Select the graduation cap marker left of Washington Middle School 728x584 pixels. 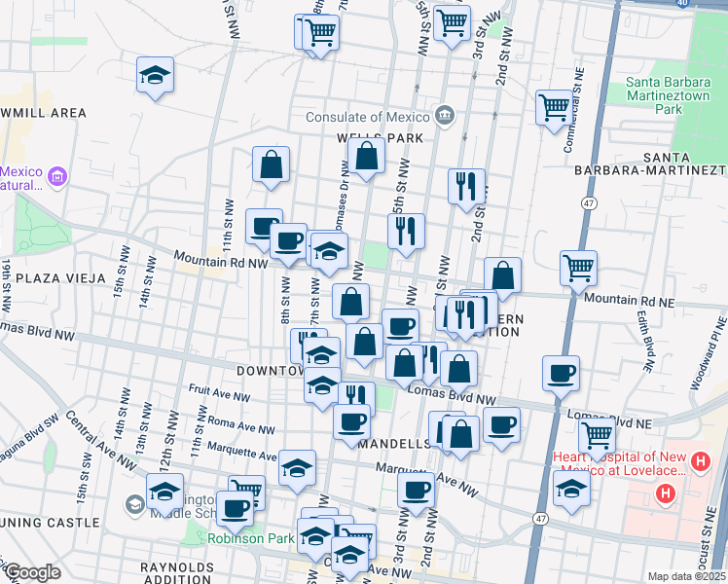(x=164, y=492)
